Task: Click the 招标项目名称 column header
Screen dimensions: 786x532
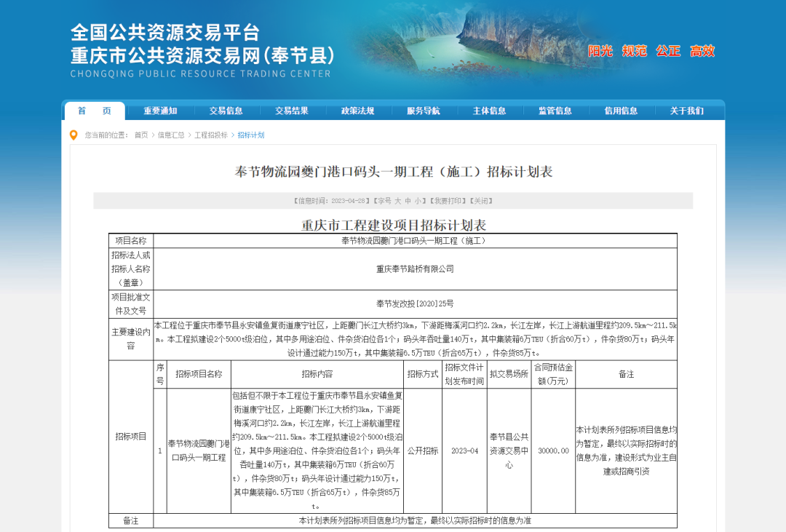Action: point(199,374)
